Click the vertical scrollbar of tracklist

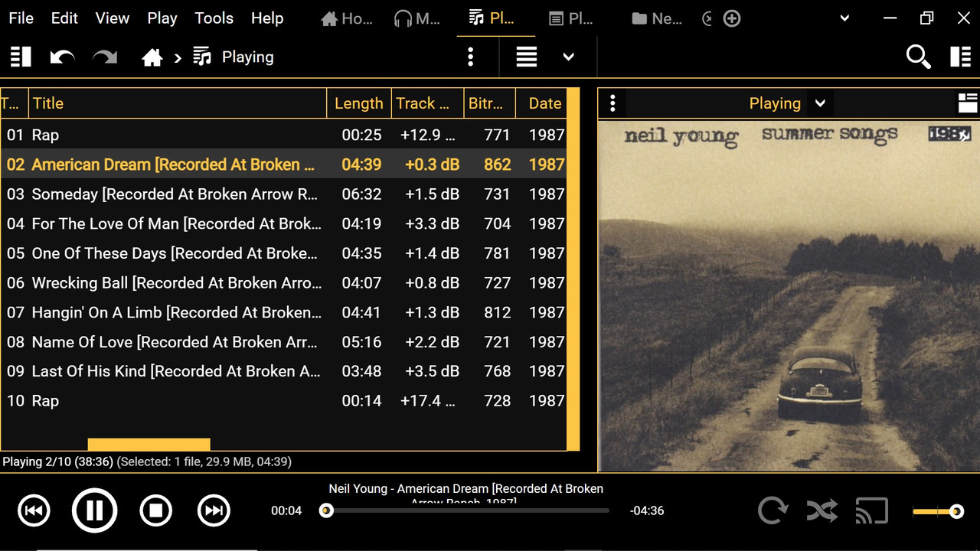pos(573,269)
